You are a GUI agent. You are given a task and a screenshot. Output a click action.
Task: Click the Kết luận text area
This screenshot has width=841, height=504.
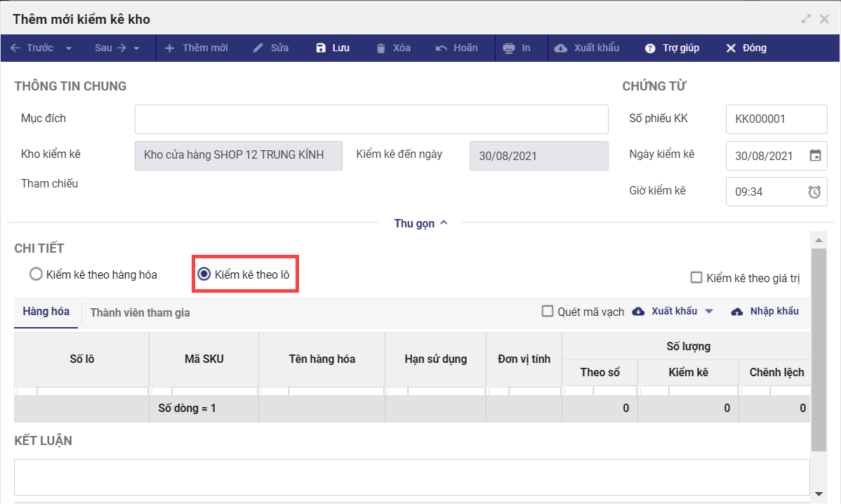point(411,477)
